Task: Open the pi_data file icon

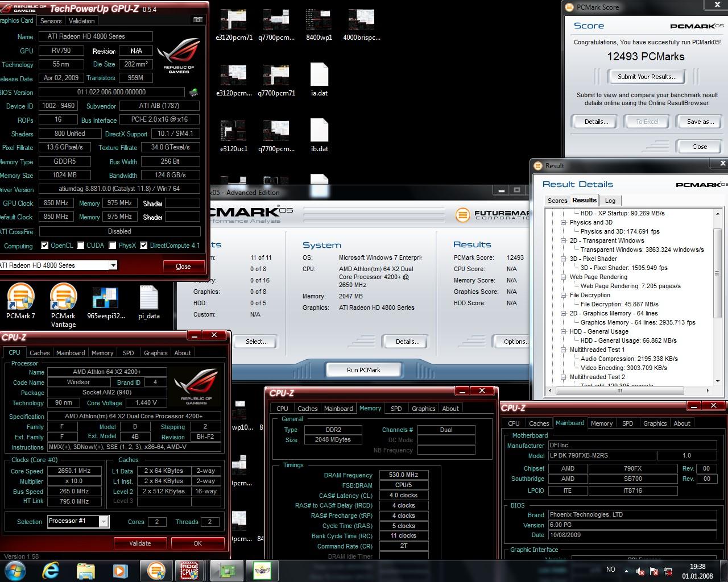Action: (148, 302)
